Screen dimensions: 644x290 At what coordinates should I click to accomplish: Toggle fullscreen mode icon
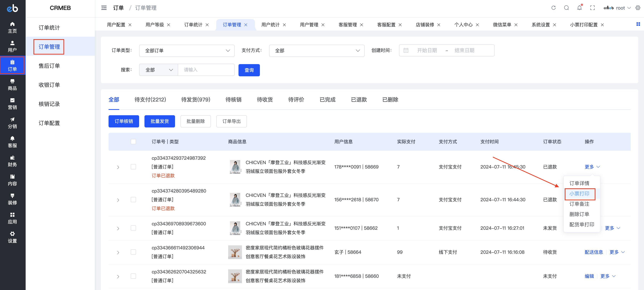click(x=592, y=8)
